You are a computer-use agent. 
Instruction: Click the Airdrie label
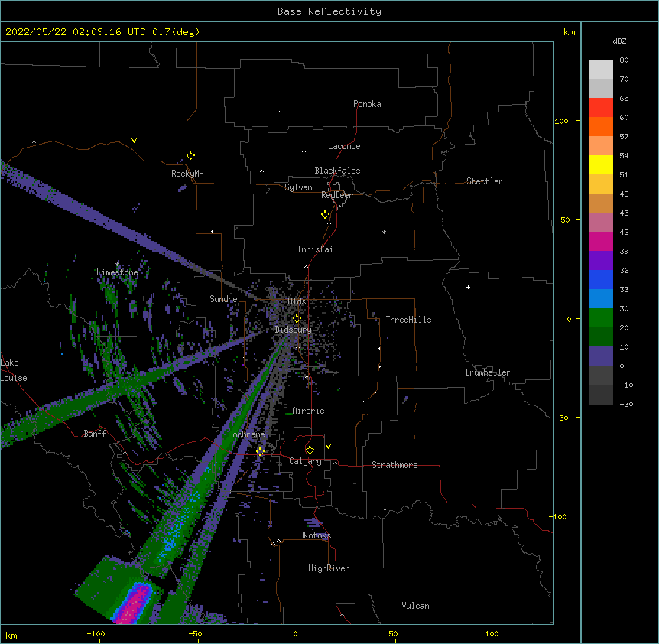click(x=308, y=411)
